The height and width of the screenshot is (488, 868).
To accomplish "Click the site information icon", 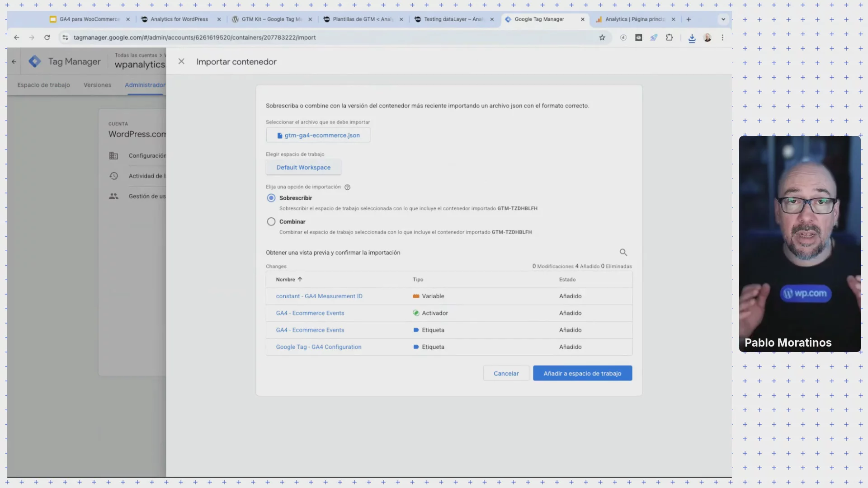I will tap(65, 38).
